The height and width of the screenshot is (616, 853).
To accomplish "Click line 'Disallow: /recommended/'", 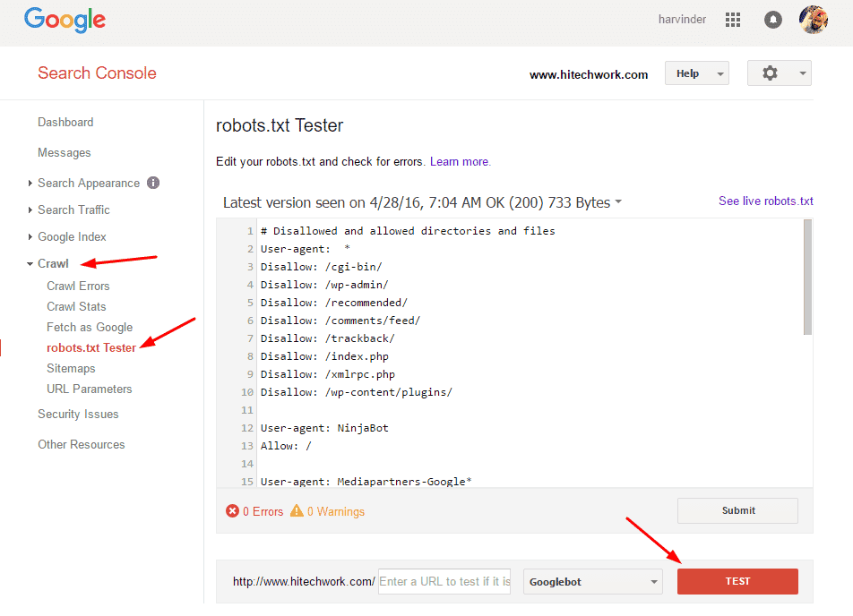I will [333, 303].
